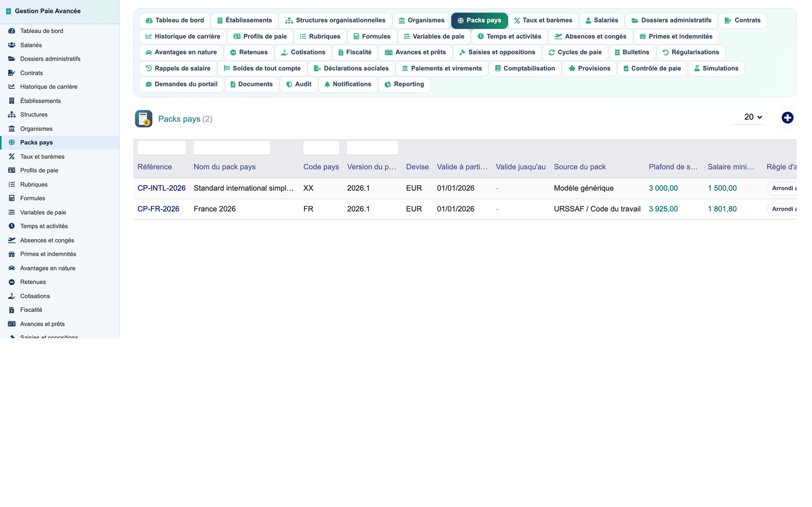Click the Packs pays module icon beside the title
Screen dimensions: 812x507
pyautogui.click(x=144, y=118)
